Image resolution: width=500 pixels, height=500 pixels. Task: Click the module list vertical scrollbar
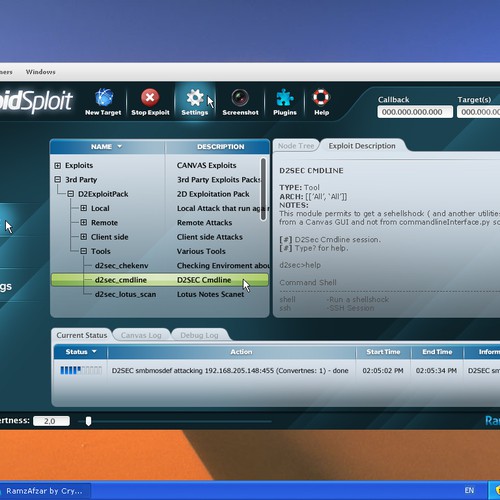point(263,189)
